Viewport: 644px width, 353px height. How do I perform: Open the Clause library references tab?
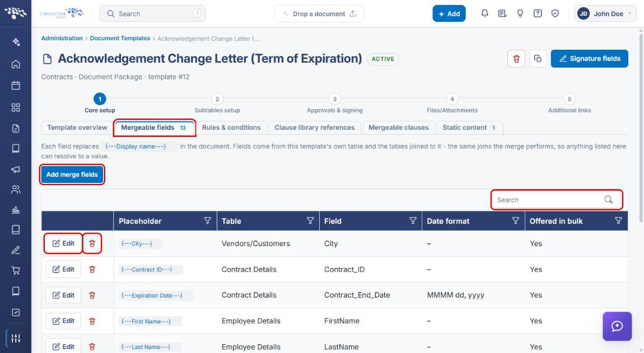[x=314, y=128]
